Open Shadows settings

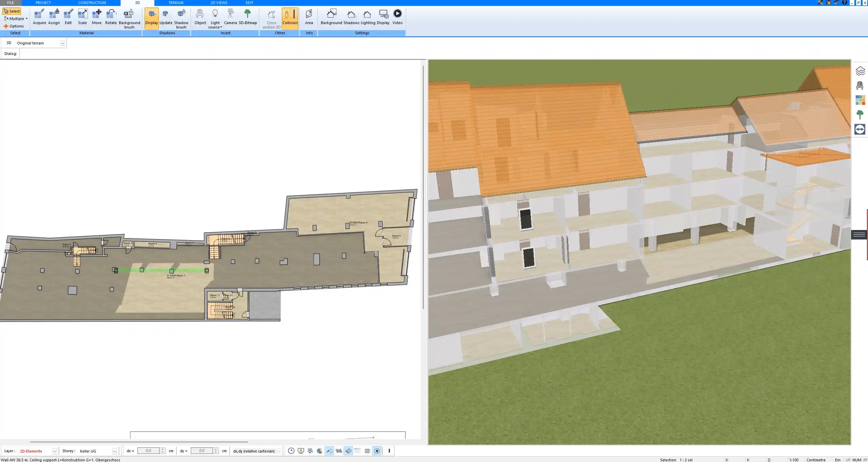point(351,18)
